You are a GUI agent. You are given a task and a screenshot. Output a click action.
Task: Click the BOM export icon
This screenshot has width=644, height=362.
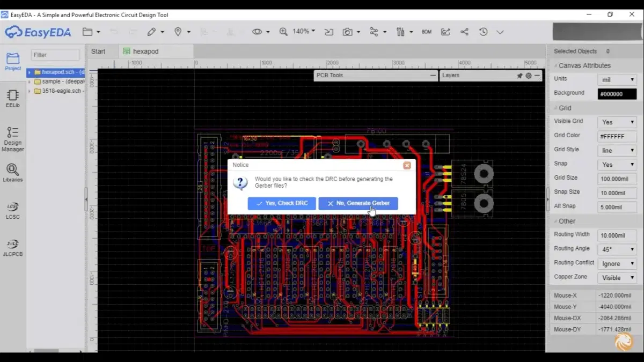pyautogui.click(x=427, y=32)
